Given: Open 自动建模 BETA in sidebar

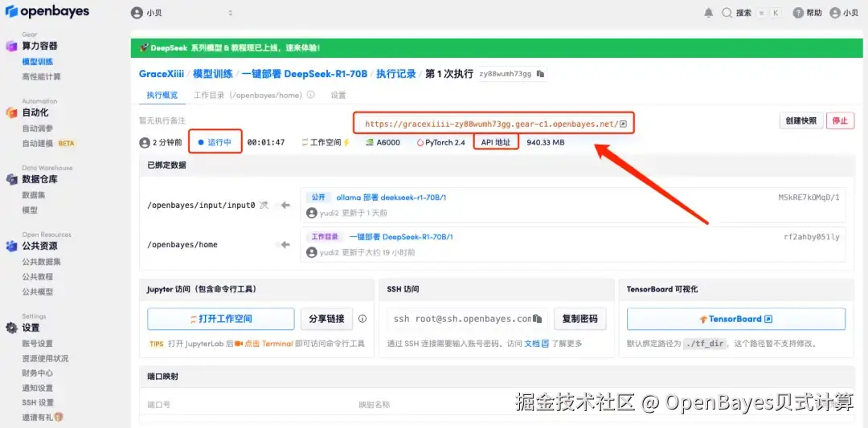Looking at the screenshot, I should click(x=48, y=143).
